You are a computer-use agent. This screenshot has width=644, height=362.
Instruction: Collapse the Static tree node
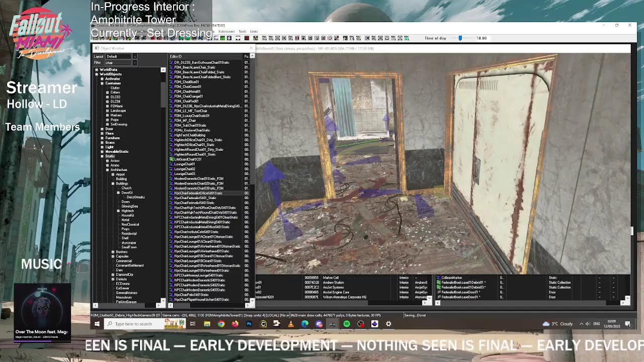click(102, 156)
